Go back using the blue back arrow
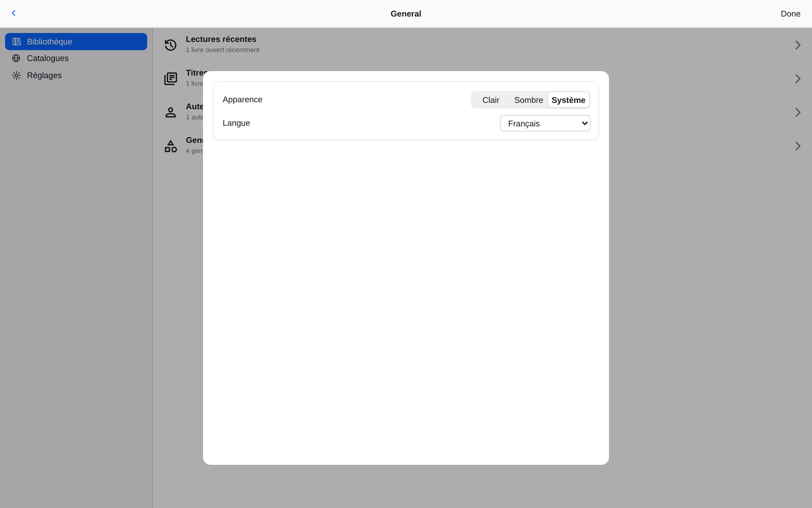The height and width of the screenshot is (508, 812). (14, 13)
